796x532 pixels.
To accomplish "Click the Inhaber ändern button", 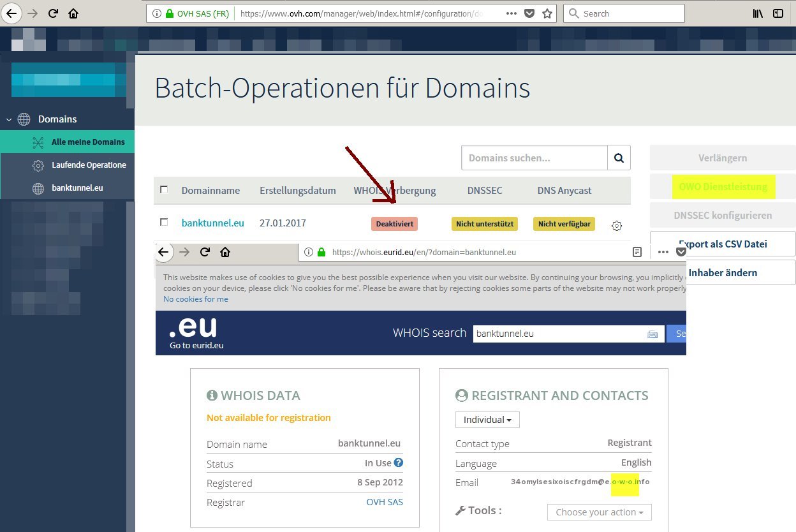I will tap(723, 272).
